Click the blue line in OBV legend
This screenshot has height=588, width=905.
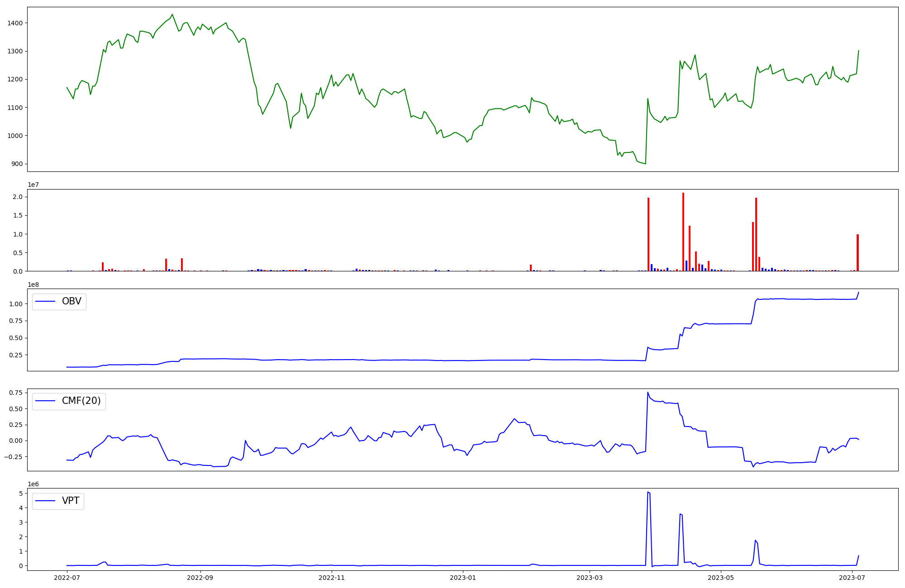point(45,301)
